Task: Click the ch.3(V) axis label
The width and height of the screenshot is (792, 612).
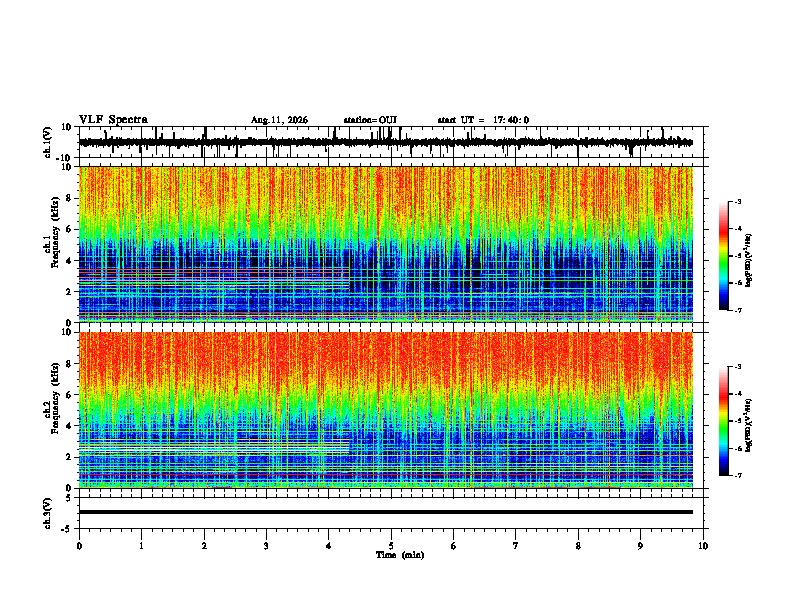Action: [x=48, y=513]
